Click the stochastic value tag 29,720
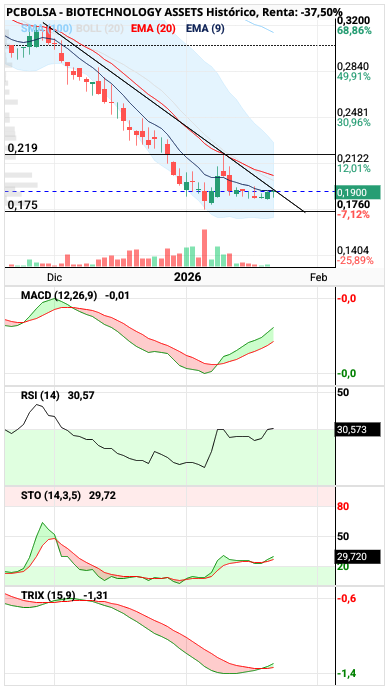Screen dimensions: 389x690 click(357, 556)
